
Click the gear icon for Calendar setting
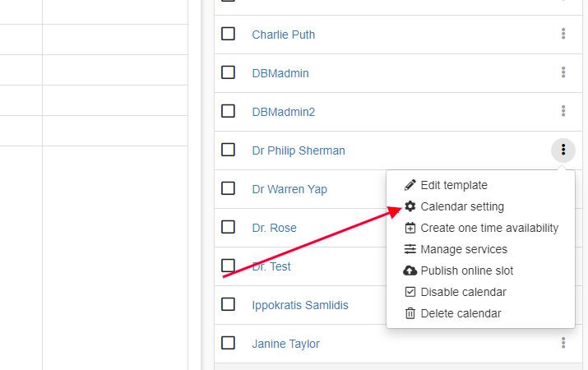[410, 206]
